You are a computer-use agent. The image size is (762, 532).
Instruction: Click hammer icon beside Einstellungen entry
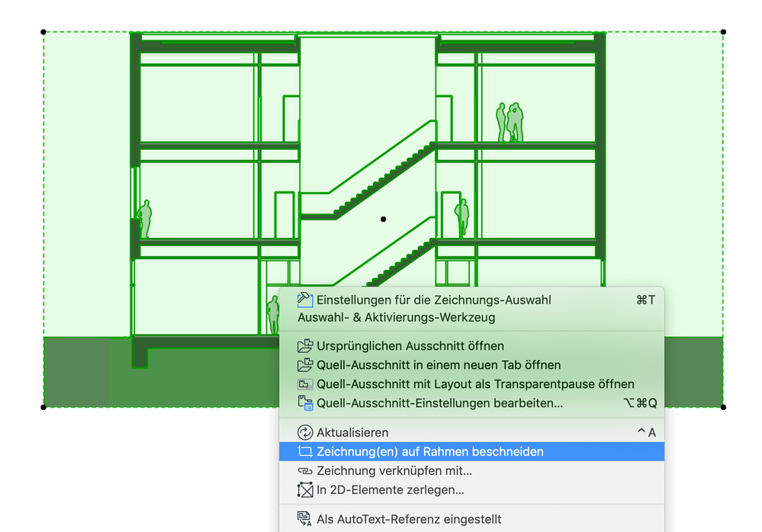point(304,300)
